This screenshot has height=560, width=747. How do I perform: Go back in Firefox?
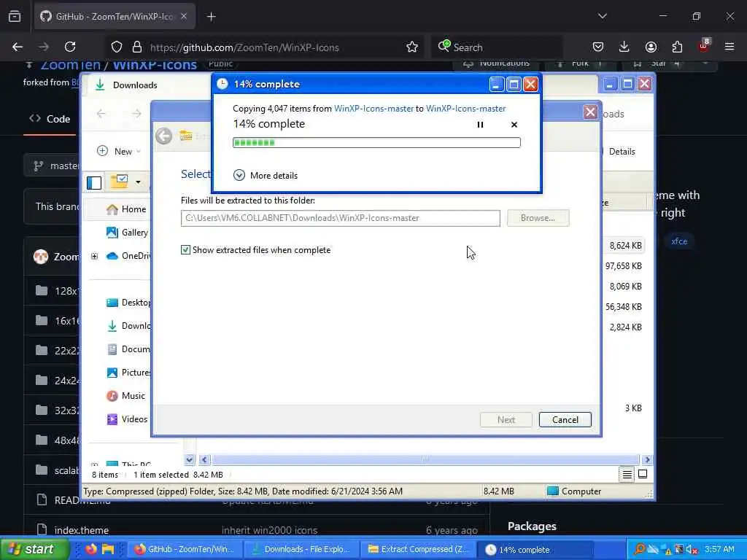click(x=18, y=47)
